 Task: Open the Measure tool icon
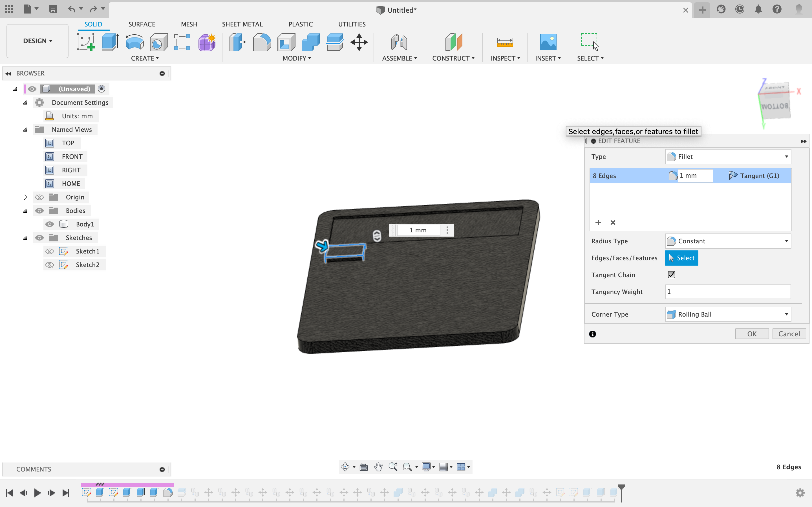(x=505, y=42)
